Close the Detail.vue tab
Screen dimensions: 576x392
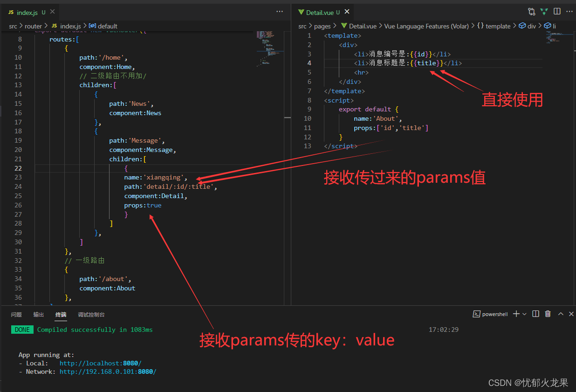(347, 13)
